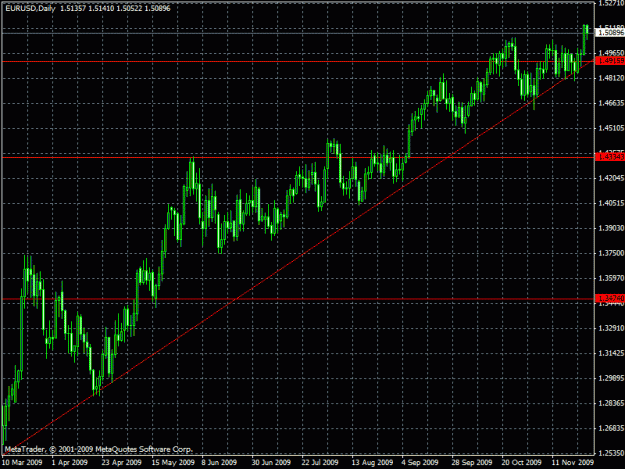Click the 23 Apr 2009 date label
Image resolution: width=625 pixels, height=469 pixels.
coord(122,463)
